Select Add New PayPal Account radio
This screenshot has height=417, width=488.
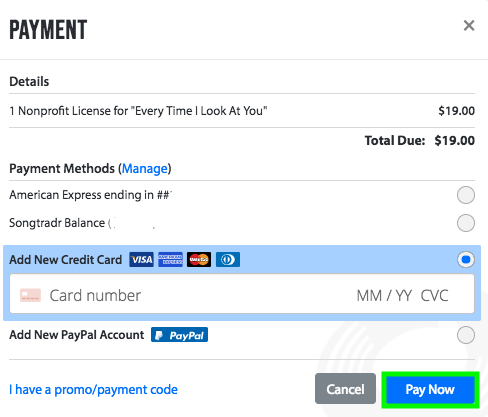[x=466, y=335]
